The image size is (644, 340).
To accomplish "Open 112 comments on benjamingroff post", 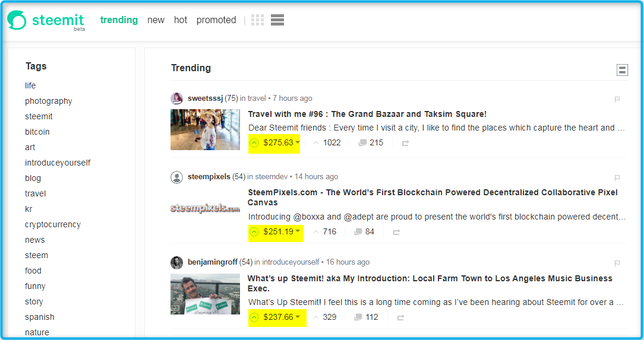I will coord(365,317).
